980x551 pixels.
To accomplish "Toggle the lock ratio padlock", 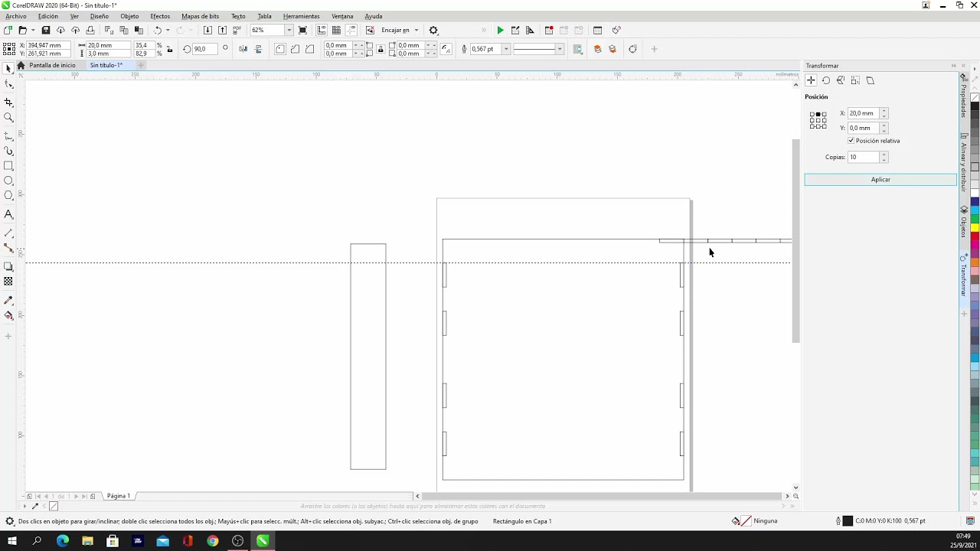I will pos(169,49).
